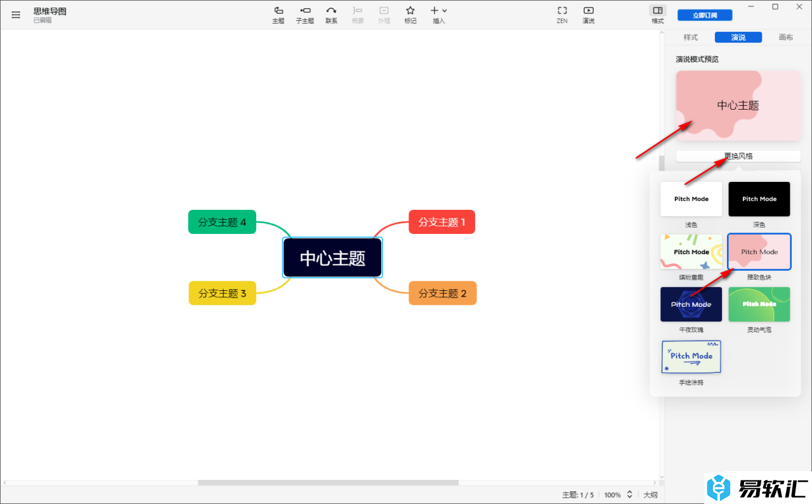
Task: Adjust the zoom level stepper
Action: [629, 494]
